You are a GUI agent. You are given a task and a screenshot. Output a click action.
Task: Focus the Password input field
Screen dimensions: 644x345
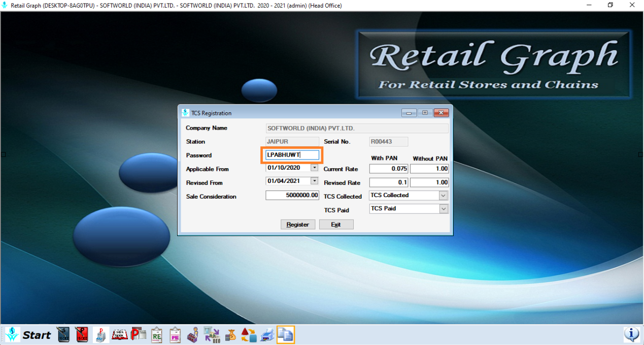pos(292,155)
